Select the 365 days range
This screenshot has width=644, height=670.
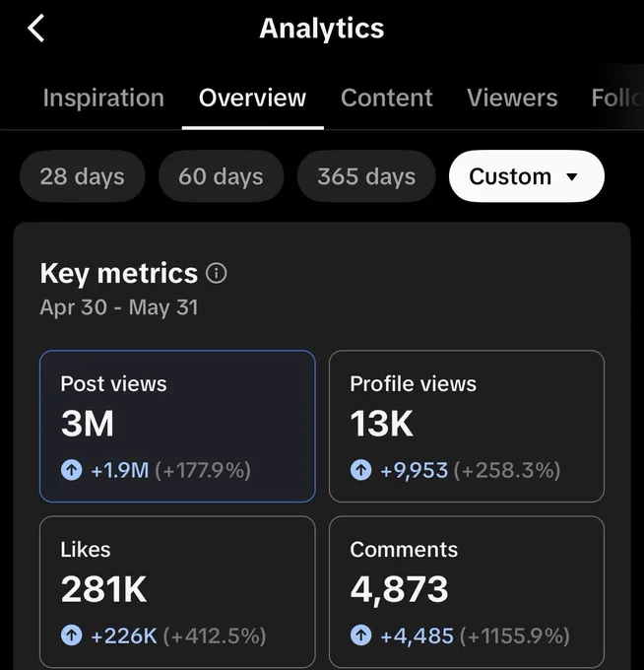(x=366, y=176)
